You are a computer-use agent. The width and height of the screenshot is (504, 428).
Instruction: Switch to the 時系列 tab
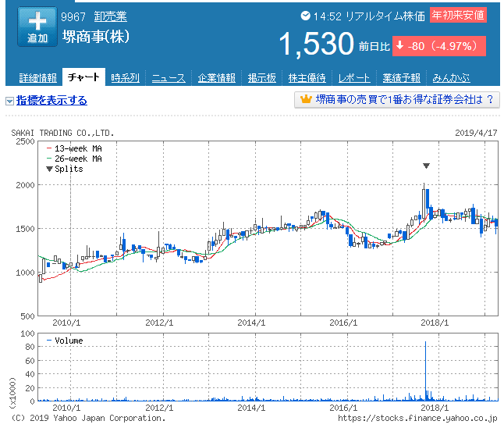(x=126, y=78)
